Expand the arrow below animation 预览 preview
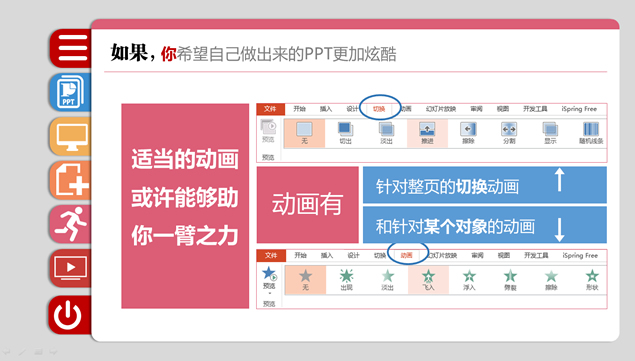Viewport: 635px width, 361px height. click(x=269, y=293)
